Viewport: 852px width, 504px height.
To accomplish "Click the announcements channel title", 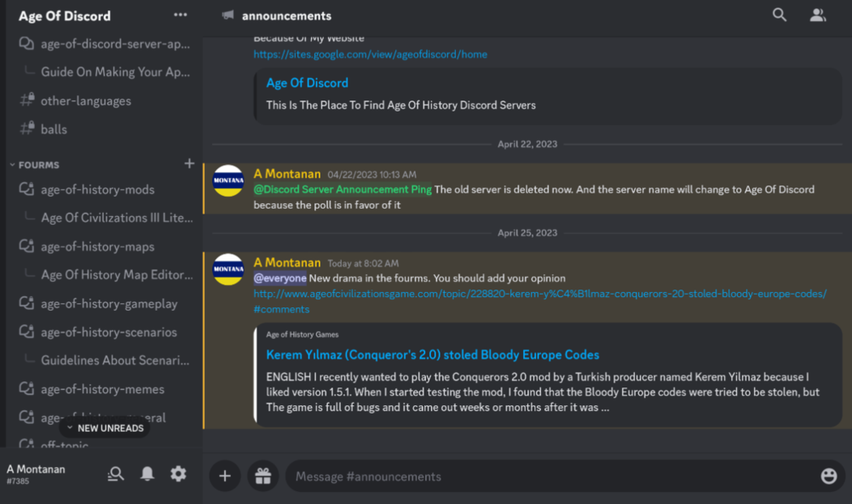I will 286,15.
